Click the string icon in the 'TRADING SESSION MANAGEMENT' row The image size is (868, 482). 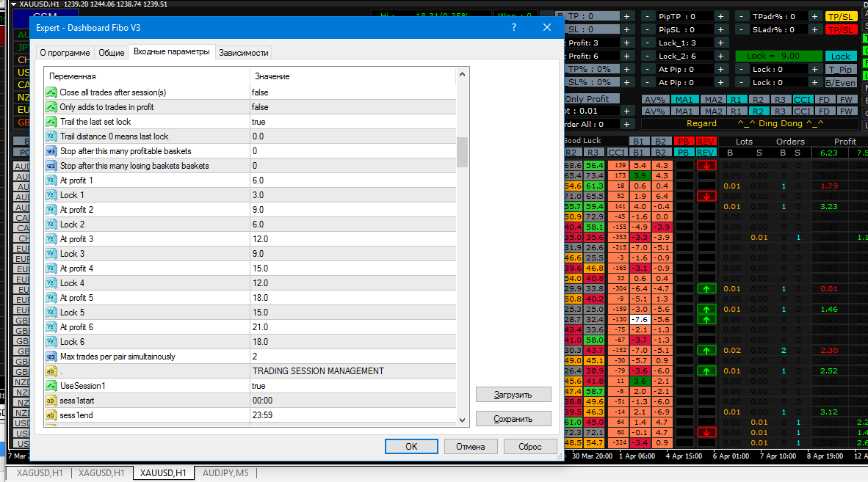tap(51, 371)
